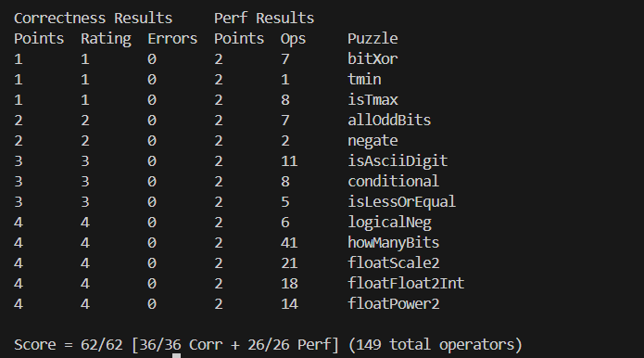
Task: Click the isAsciiDigit puzzle name
Action: [398, 160]
